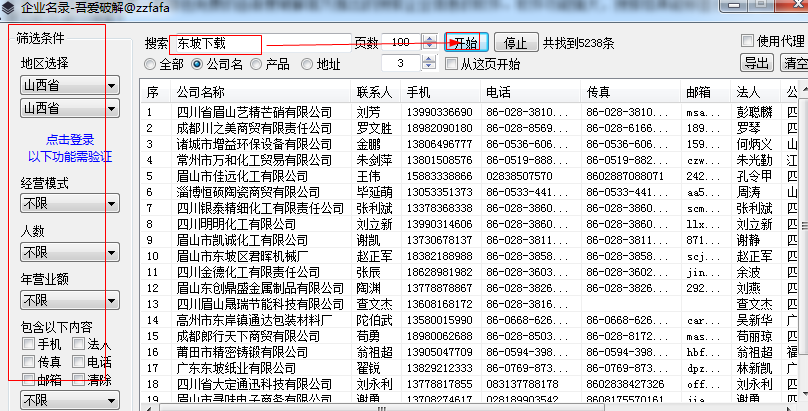Click the 停止 button

coord(516,43)
